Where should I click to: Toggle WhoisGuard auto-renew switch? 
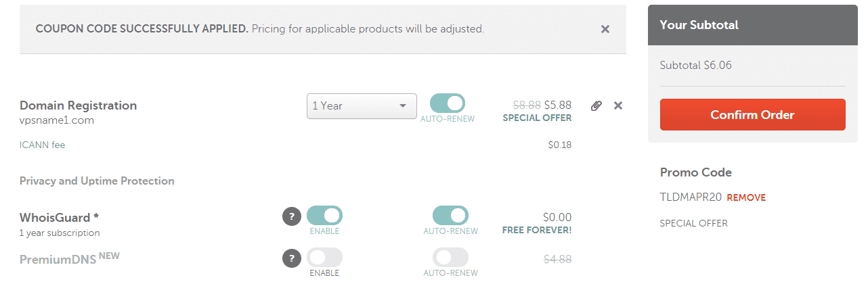click(450, 216)
